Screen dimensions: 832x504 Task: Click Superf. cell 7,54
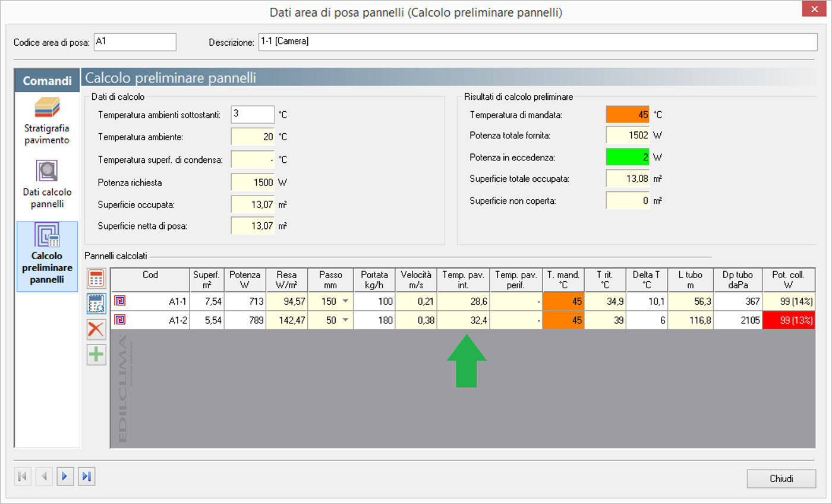[x=208, y=302]
